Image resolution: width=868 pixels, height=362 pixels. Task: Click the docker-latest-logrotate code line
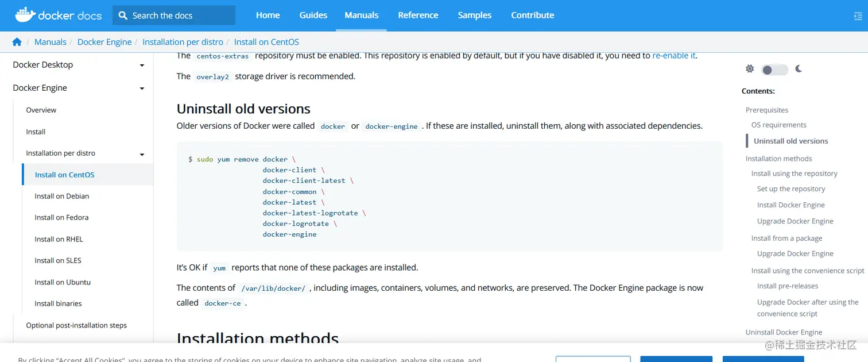click(x=315, y=213)
